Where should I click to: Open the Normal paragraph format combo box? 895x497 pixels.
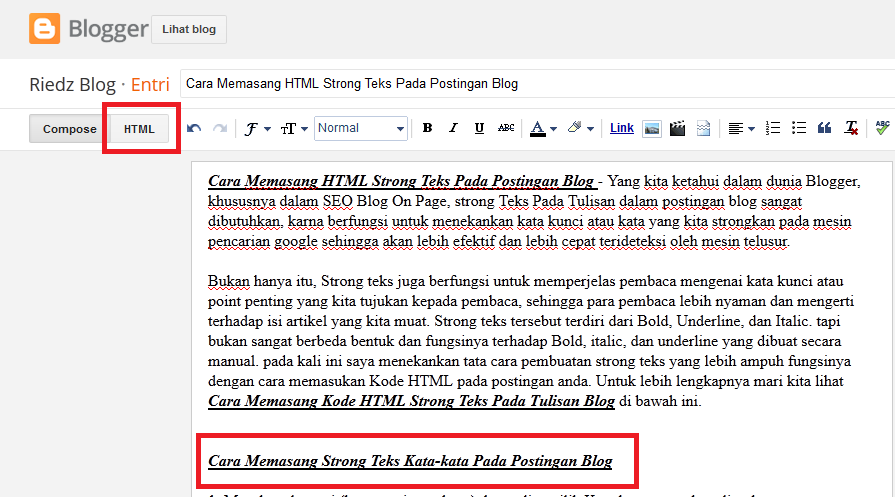(361, 128)
